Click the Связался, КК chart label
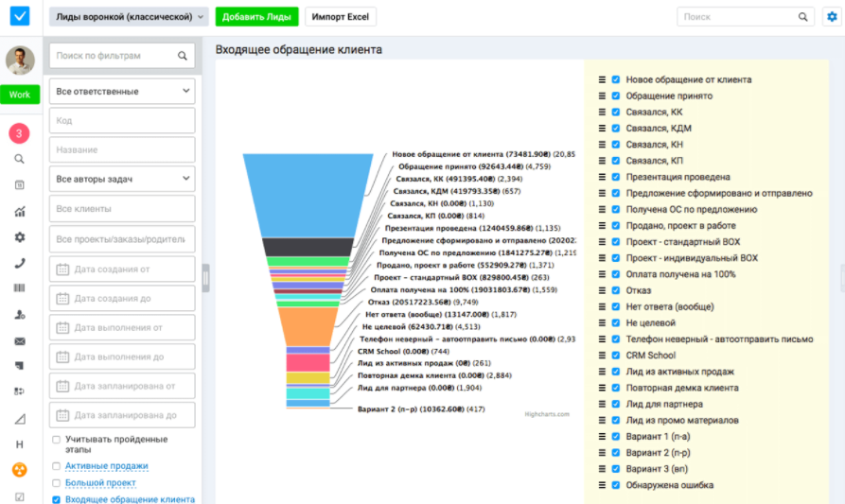The image size is (845, 504). (459, 179)
